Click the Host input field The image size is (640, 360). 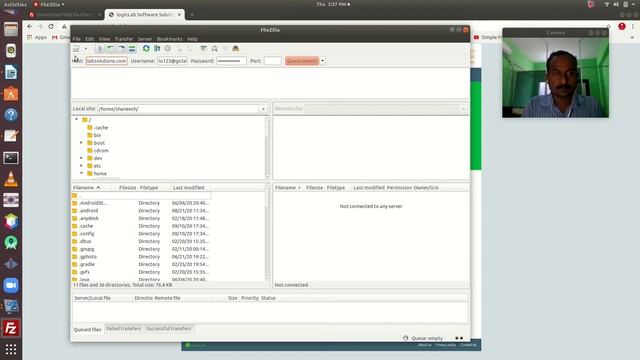point(106,61)
